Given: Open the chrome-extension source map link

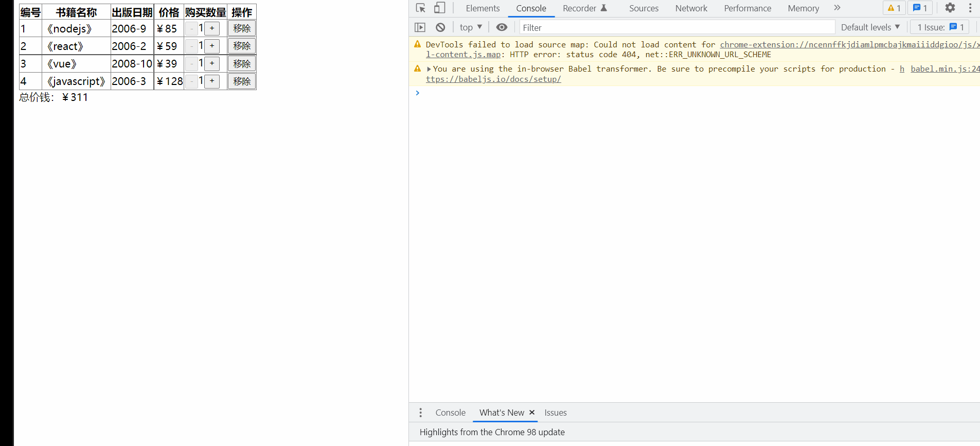Looking at the screenshot, I should tap(849, 45).
